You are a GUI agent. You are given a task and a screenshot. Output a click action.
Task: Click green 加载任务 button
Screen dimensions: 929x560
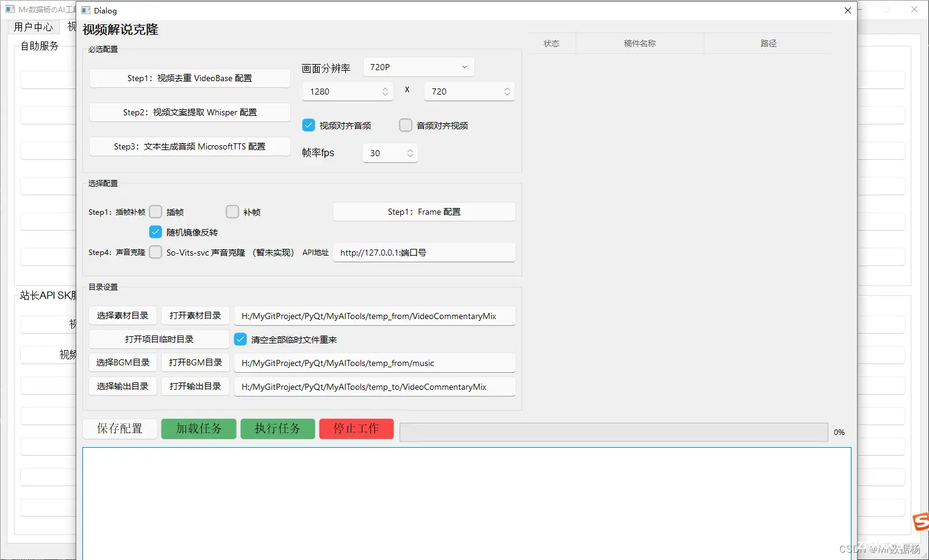(x=199, y=429)
